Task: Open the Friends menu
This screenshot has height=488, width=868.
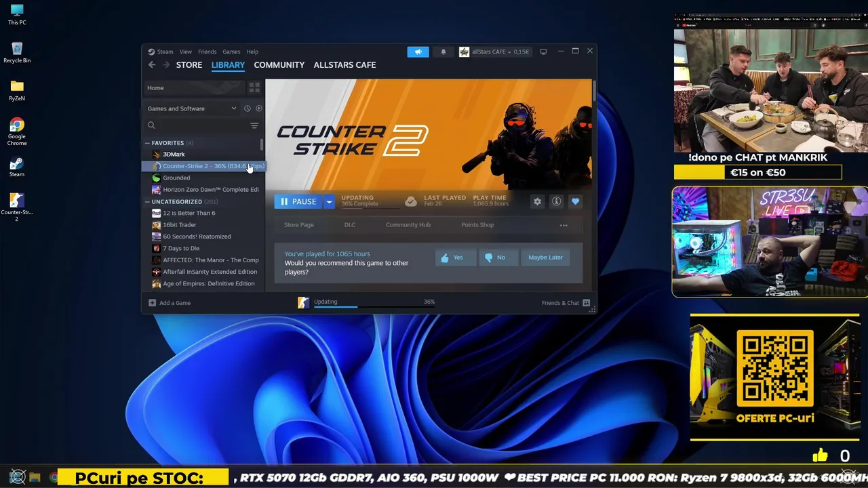Action: (x=207, y=52)
